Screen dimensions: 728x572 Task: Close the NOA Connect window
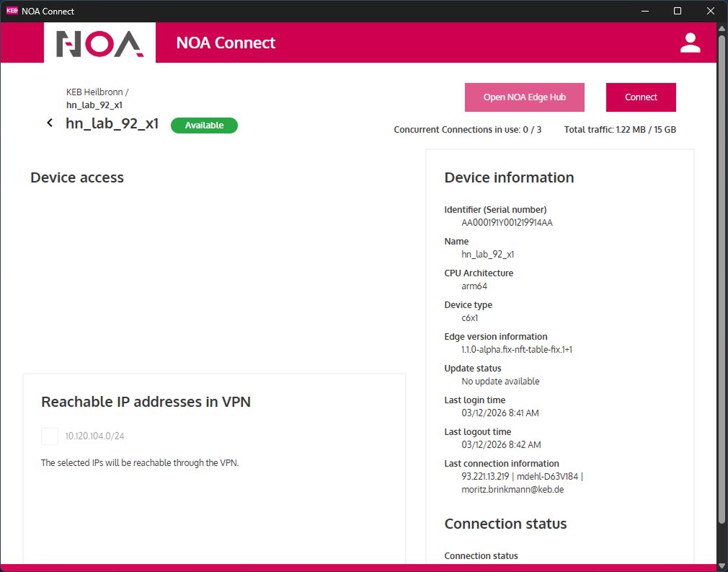click(x=711, y=11)
